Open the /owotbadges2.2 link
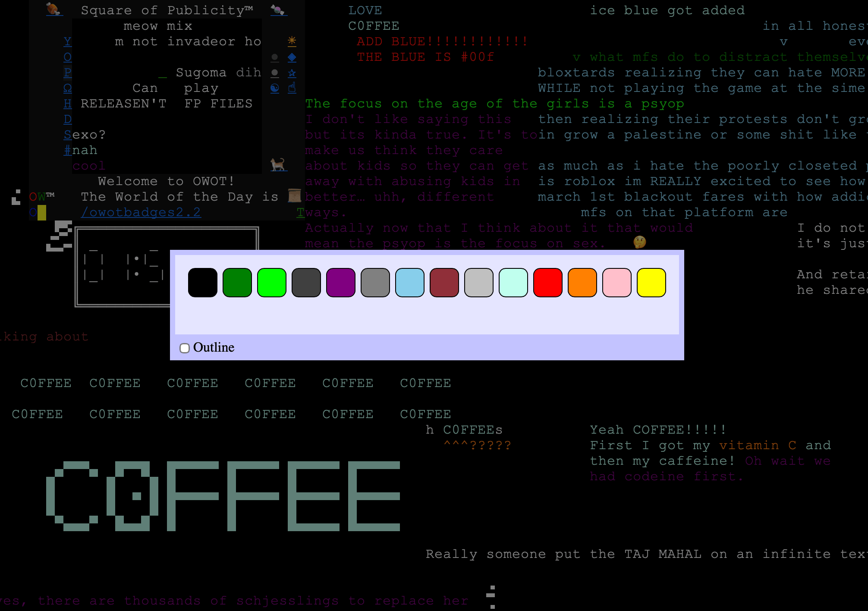 141,212
